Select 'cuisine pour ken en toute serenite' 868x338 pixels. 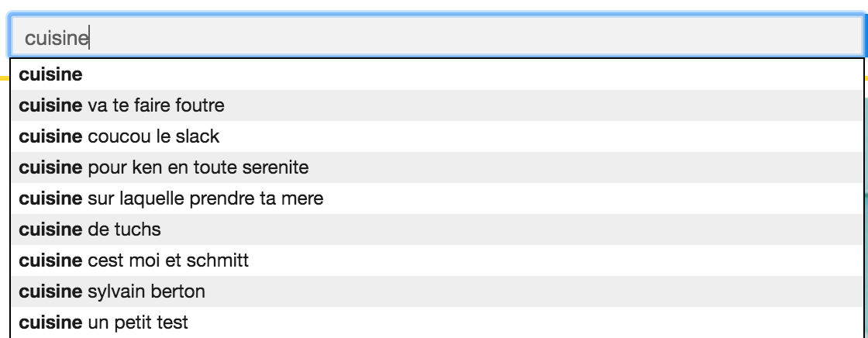coord(165,167)
